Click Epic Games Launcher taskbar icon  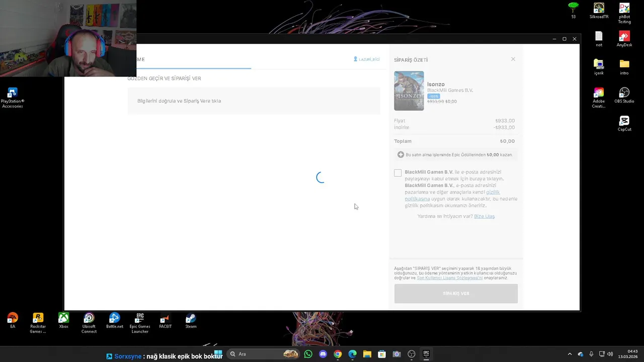(x=426, y=354)
